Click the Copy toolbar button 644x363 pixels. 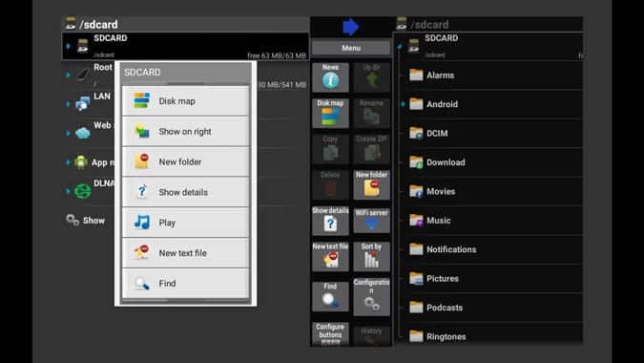click(330, 149)
